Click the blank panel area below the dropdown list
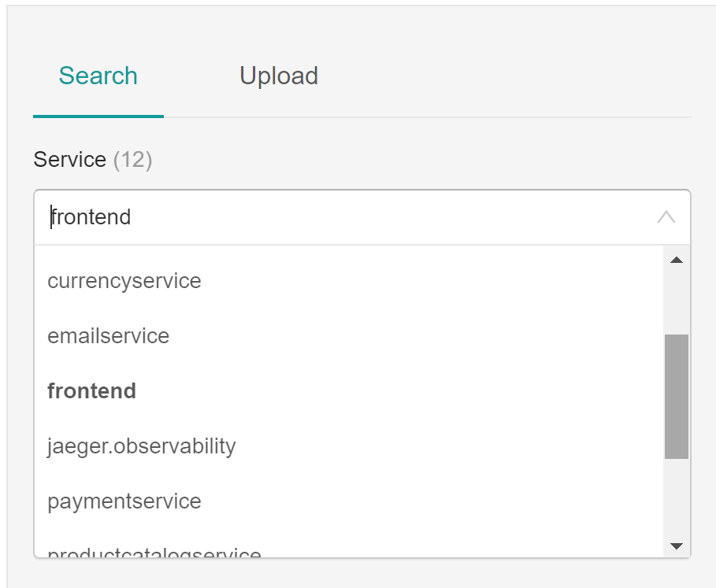 (362, 573)
